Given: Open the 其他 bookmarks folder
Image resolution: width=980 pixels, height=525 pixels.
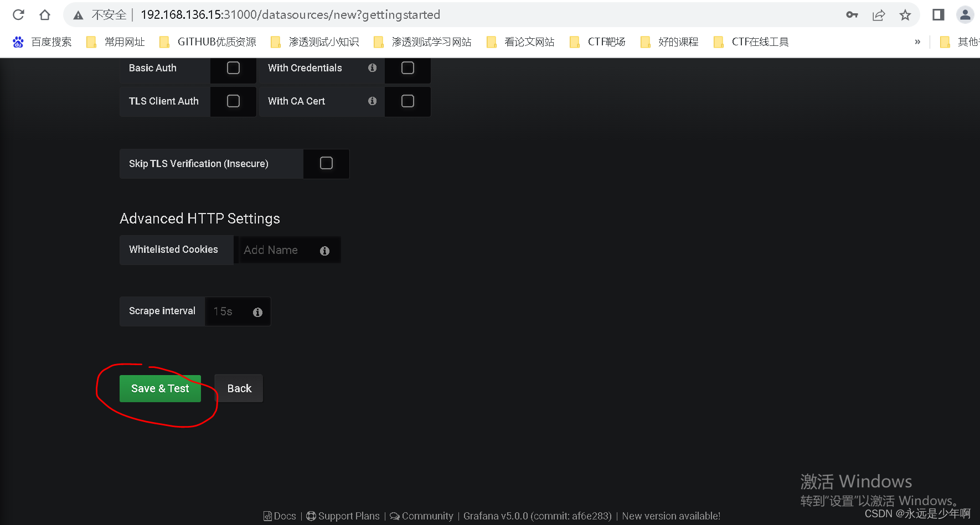Looking at the screenshot, I should pos(960,42).
